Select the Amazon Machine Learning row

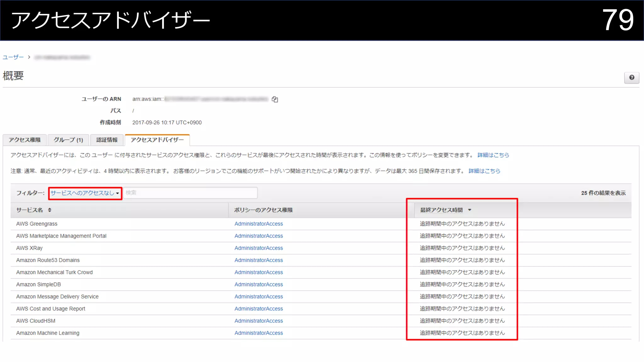tap(48, 333)
